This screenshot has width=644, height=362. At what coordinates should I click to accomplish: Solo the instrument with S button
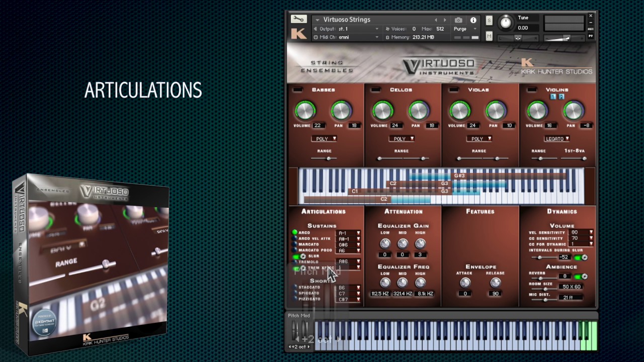[x=489, y=20]
